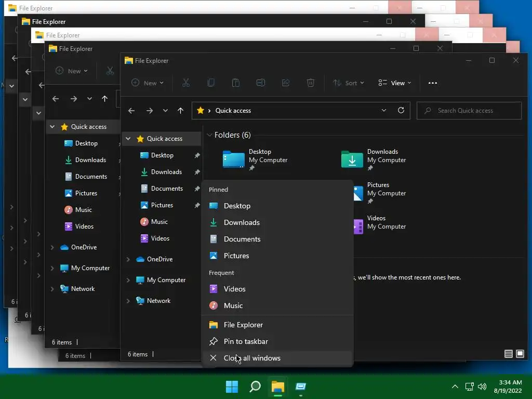
Task: Open the New dropdown in front window
Action: pyautogui.click(x=148, y=83)
